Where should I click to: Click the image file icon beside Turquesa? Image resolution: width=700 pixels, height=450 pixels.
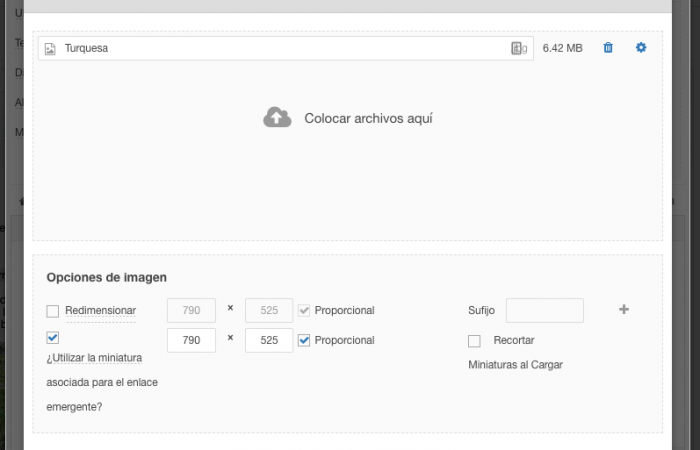(50, 48)
